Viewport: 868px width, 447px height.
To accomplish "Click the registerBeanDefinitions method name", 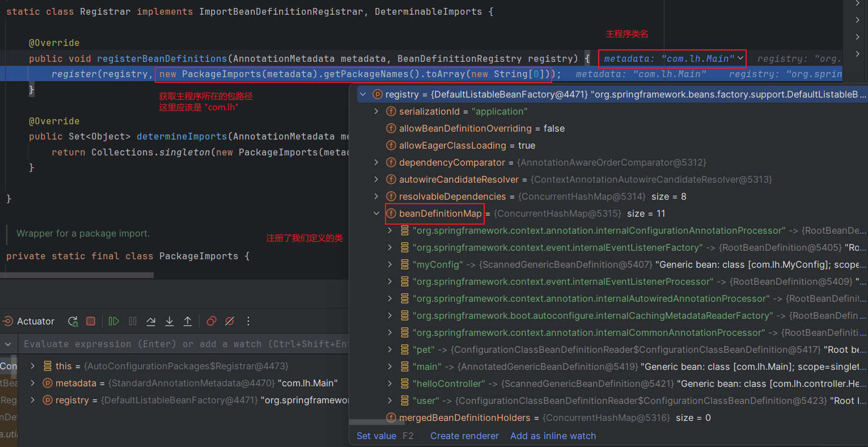I will [x=162, y=58].
